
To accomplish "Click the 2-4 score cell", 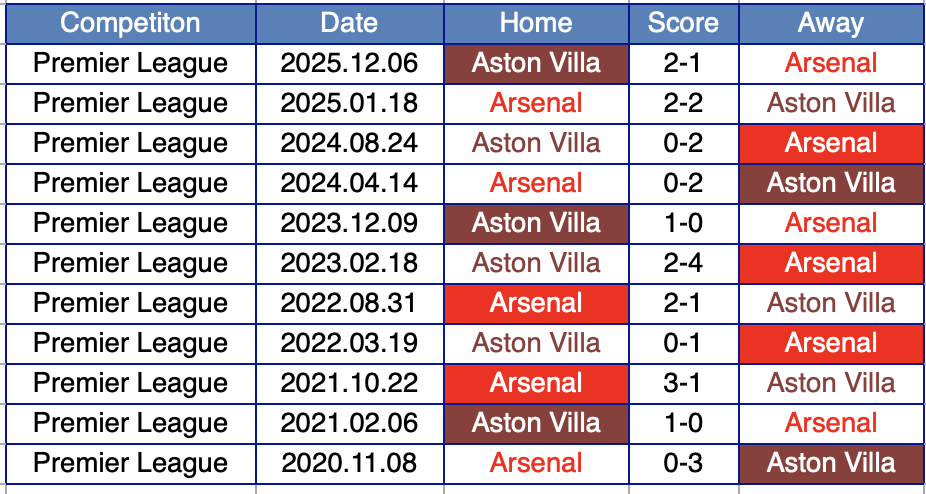I will tap(683, 263).
